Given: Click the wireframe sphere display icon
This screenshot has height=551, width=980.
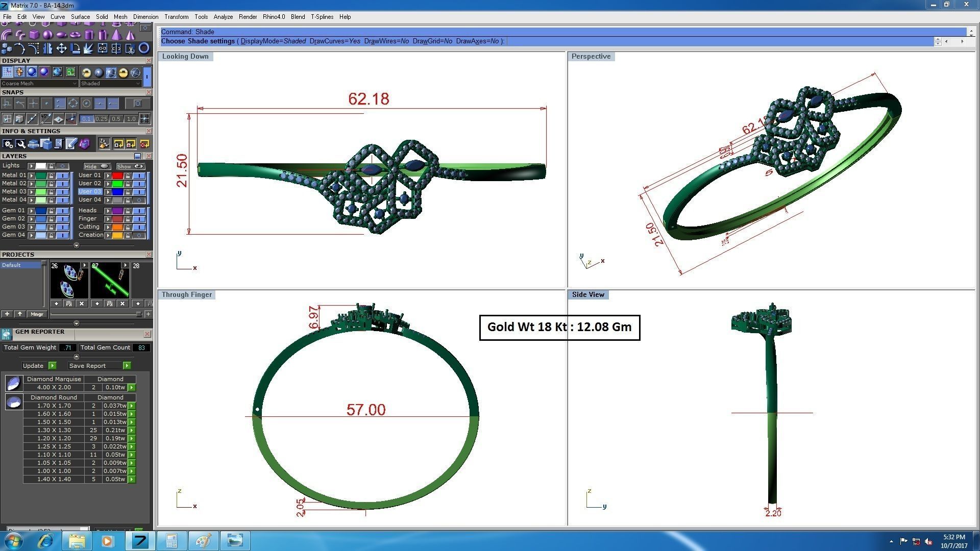Looking at the screenshot, I should tap(135, 73).
